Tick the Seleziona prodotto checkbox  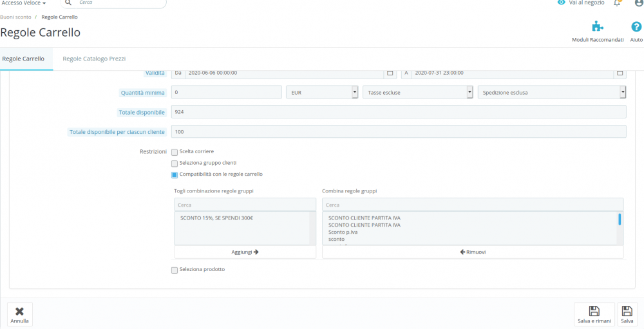(175, 270)
